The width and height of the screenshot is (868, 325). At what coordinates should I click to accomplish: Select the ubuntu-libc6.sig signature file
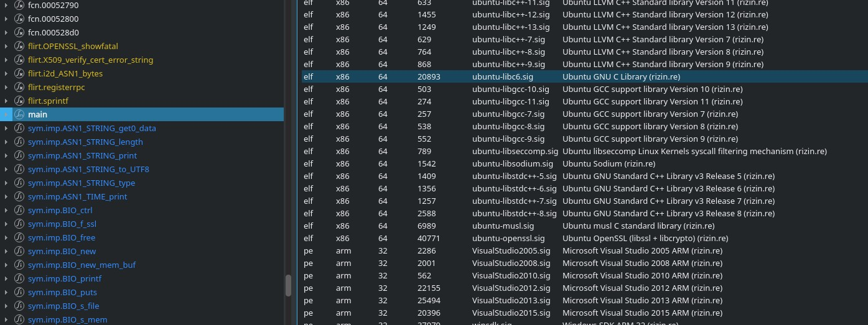502,76
